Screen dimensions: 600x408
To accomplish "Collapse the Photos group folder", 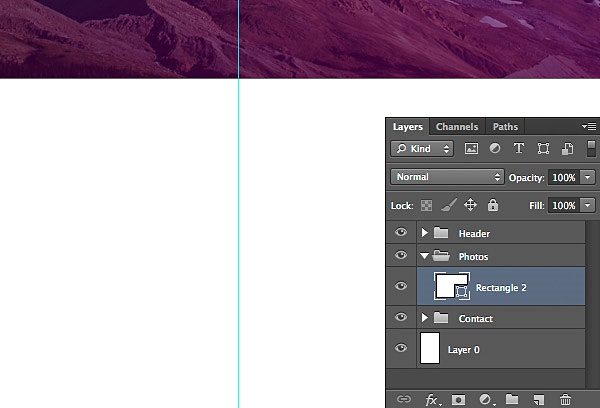I will point(425,256).
